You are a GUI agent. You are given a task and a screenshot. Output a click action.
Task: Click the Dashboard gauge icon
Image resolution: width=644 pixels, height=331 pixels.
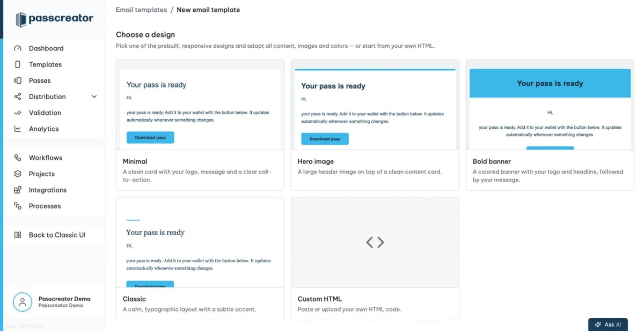(x=18, y=48)
